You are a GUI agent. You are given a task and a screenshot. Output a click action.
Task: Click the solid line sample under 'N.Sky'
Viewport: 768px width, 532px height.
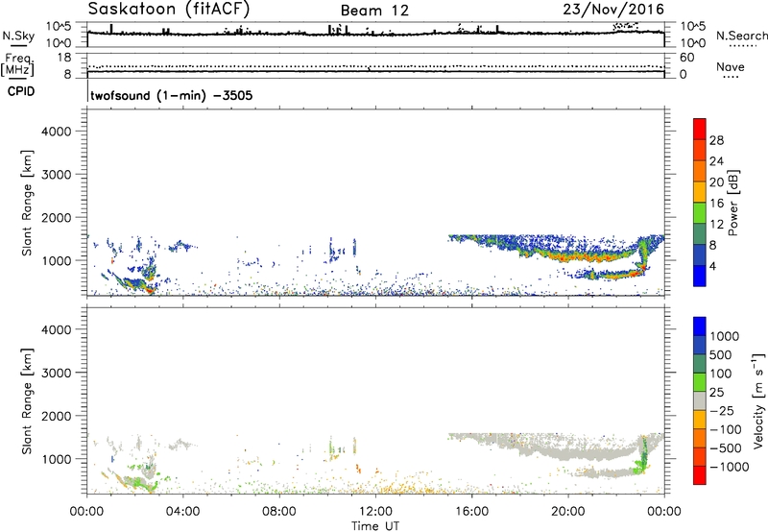pyautogui.click(x=18, y=45)
